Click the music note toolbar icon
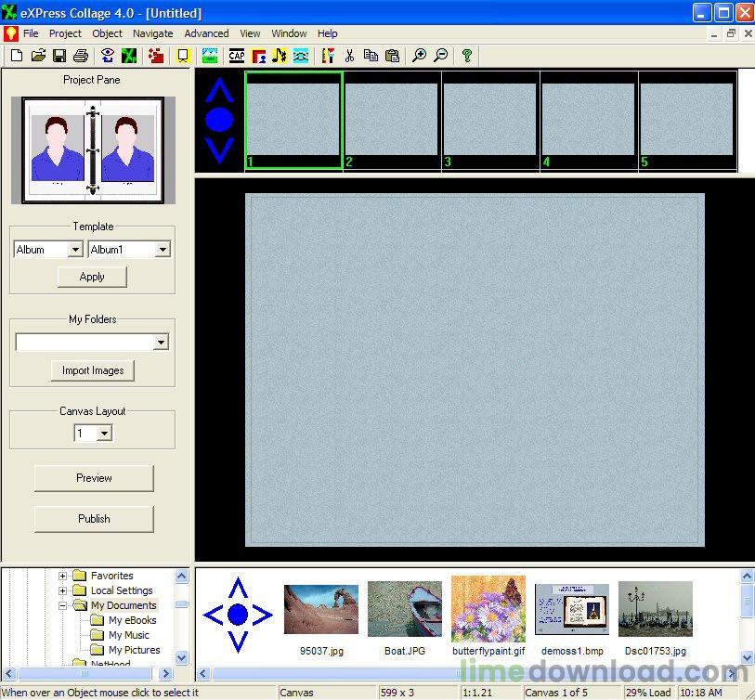The width and height of the screenshot is (755, 700). [280, 56]
